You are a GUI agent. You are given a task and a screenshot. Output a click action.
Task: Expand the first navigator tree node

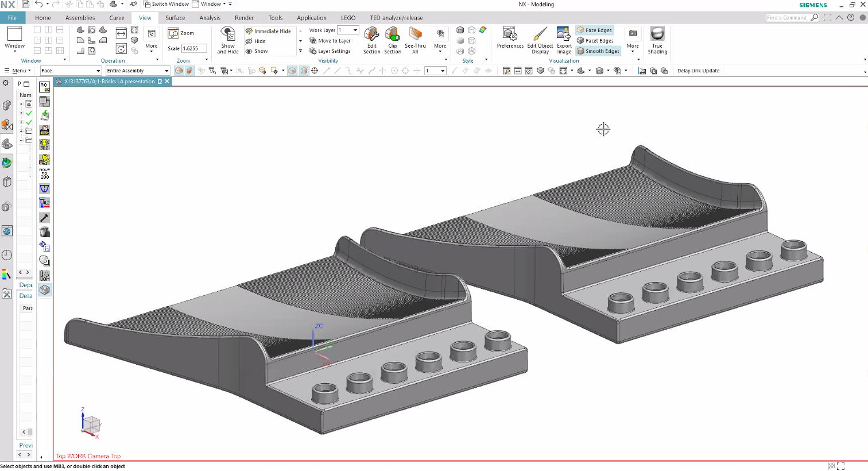coord(21,105)
